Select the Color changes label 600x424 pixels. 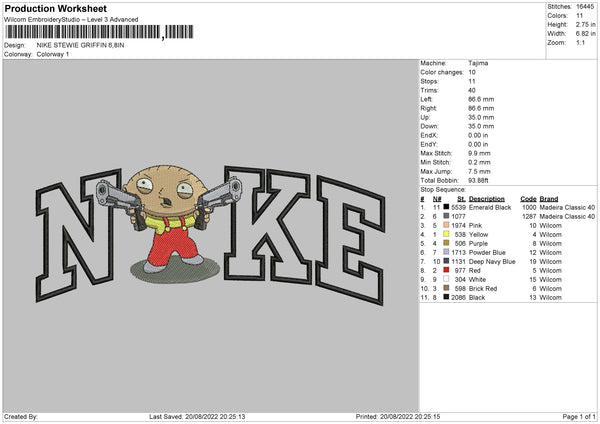click(x=442, y=72)
